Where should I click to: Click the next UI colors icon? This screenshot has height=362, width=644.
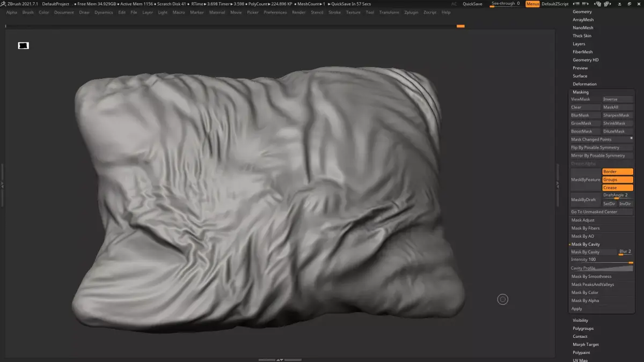585,4
